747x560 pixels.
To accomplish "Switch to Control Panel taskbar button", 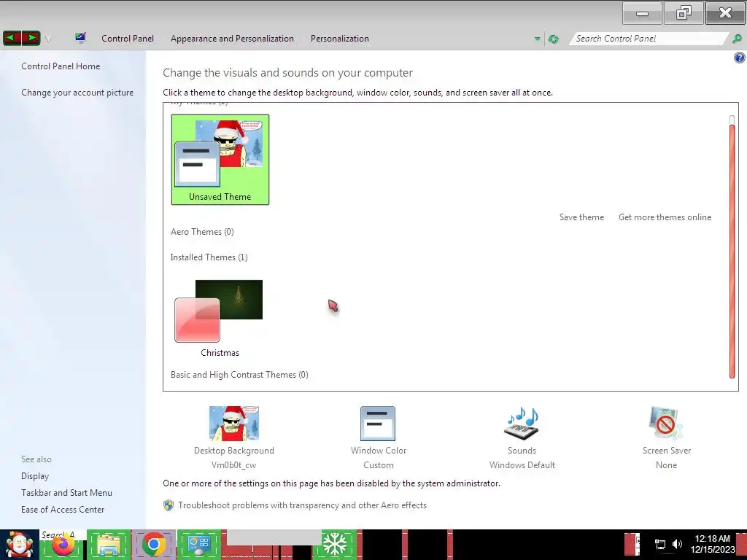I will pyautogui.click(x=198, y=545).
